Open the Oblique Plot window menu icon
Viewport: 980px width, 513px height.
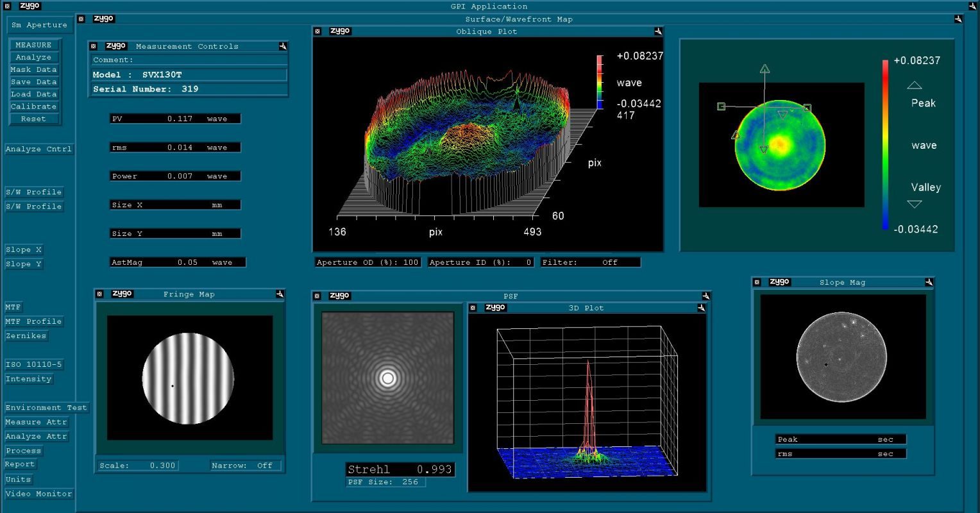(x=317, y=31)
